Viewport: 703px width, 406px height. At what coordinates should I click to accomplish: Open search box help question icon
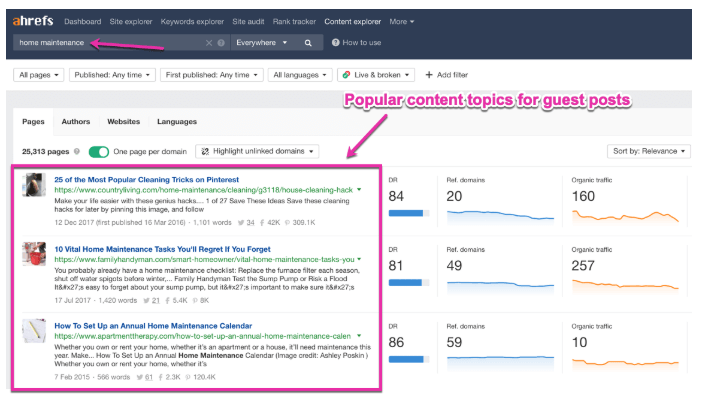click(221, 43)
